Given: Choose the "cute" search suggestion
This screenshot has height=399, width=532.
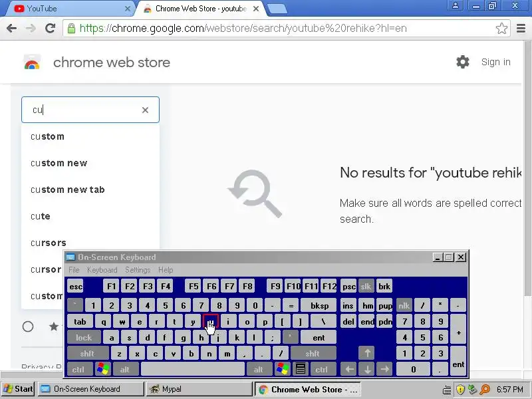Looking at the screenshot, I should 90,216.
